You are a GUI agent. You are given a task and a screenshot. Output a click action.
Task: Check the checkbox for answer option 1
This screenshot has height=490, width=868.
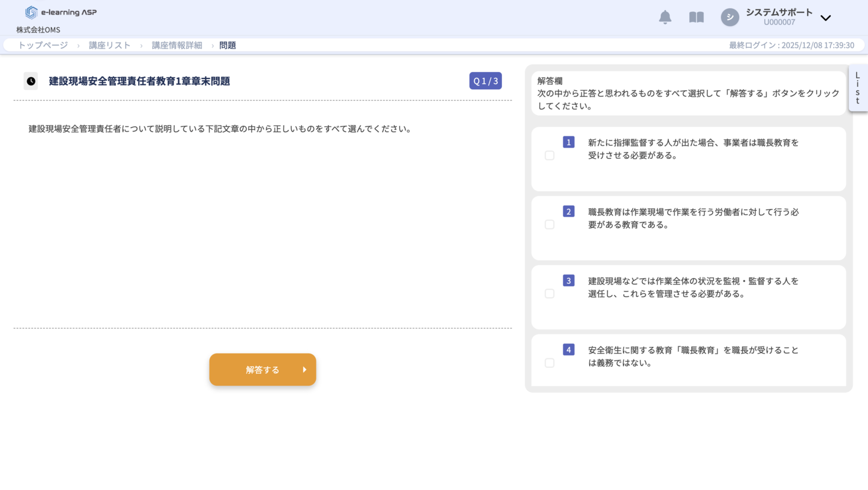[x=550, y=155]
